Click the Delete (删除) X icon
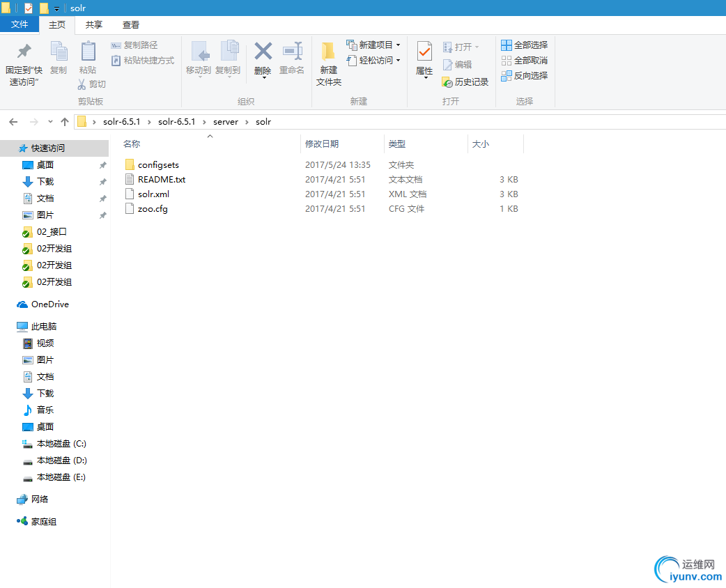The height and width of the screenshot is (588, 726). (x=263, y=52)
